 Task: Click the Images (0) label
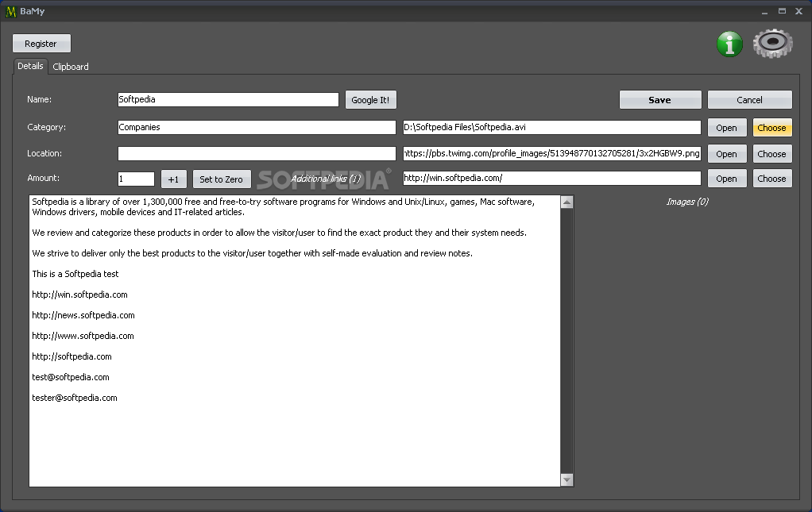tap(687, 202)
